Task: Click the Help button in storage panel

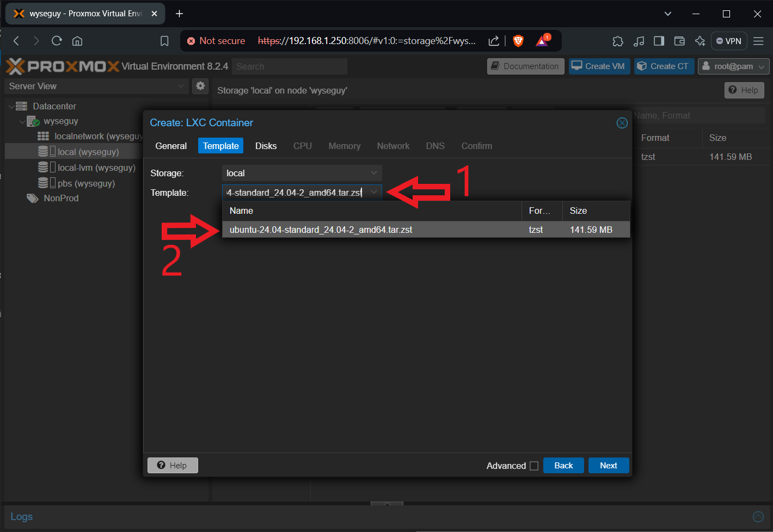Action: coord(744,90)
